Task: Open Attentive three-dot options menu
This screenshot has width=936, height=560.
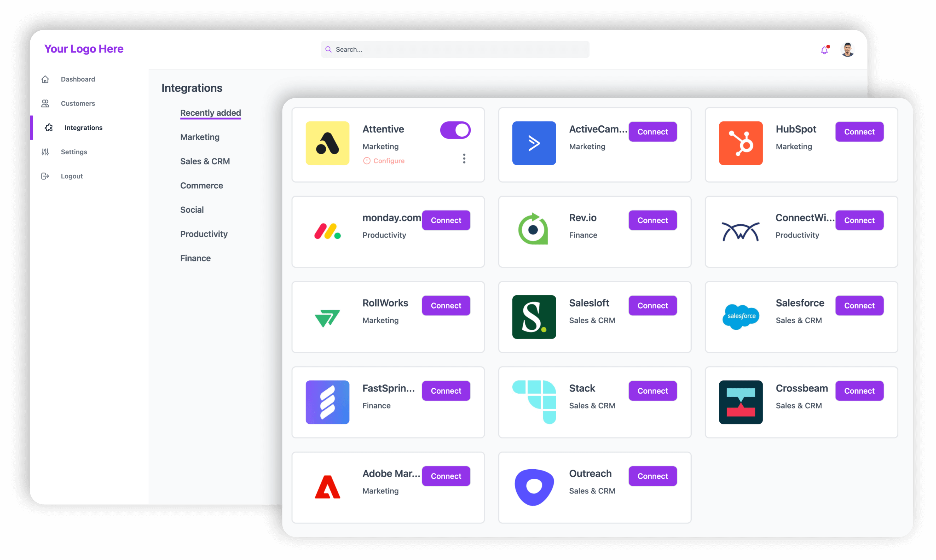Action: coord(464,159)
